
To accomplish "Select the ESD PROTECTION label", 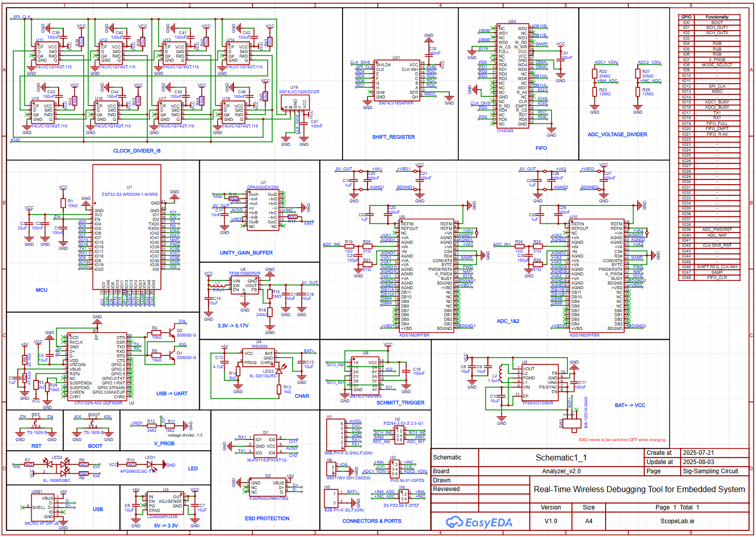I will click(267, 519).
